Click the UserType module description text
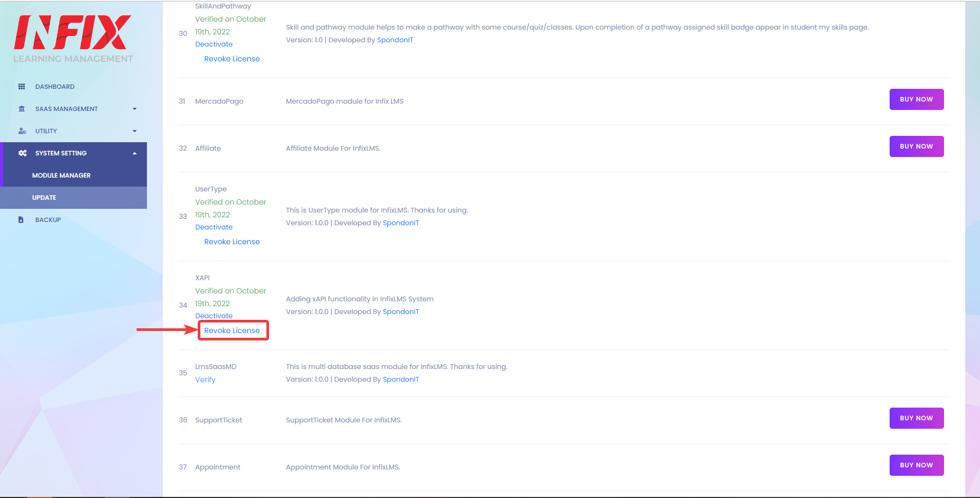This screenshot has height=498, width=980. 377,210
